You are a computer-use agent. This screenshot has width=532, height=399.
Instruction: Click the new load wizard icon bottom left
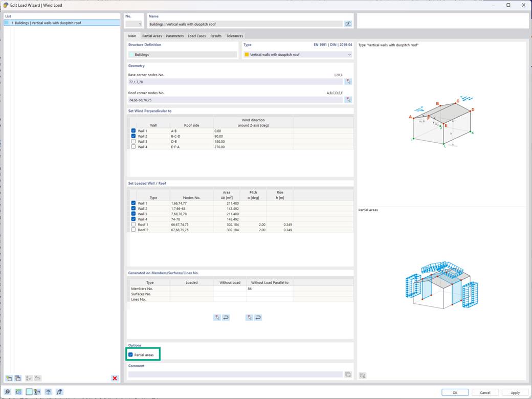tap(9, 378)
